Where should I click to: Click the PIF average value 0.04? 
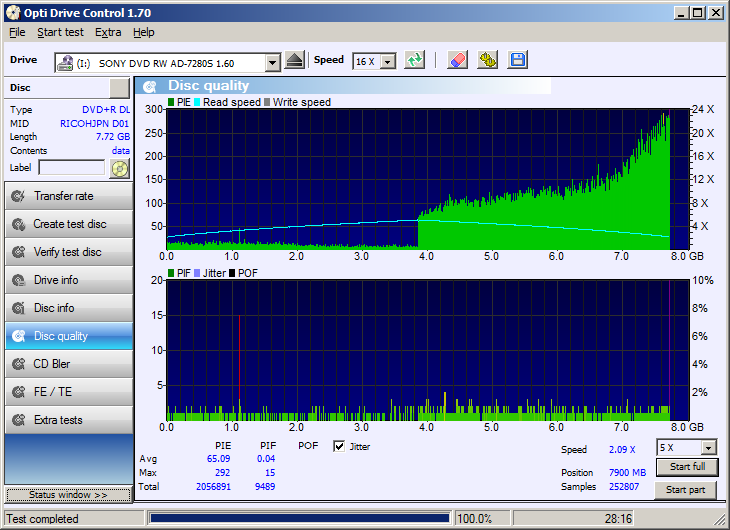coord(266,459)
